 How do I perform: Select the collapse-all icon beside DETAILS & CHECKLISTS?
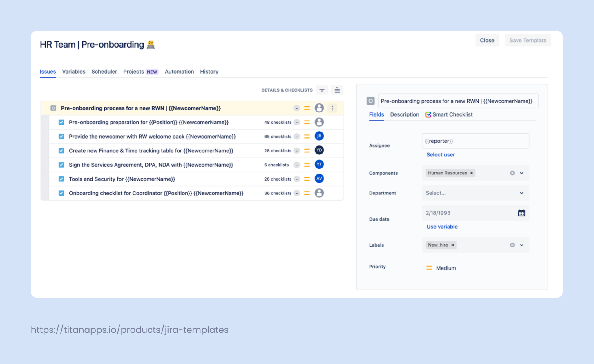pos(322,90)
